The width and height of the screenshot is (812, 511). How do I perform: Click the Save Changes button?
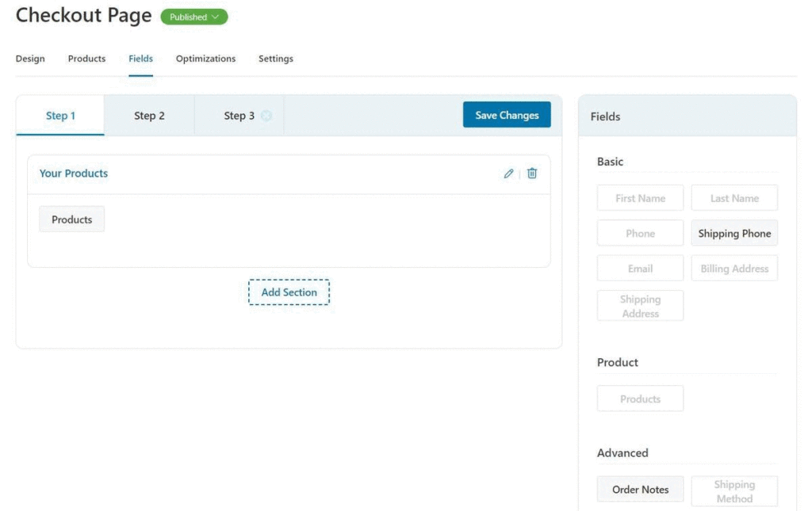[x=507, y=114]
